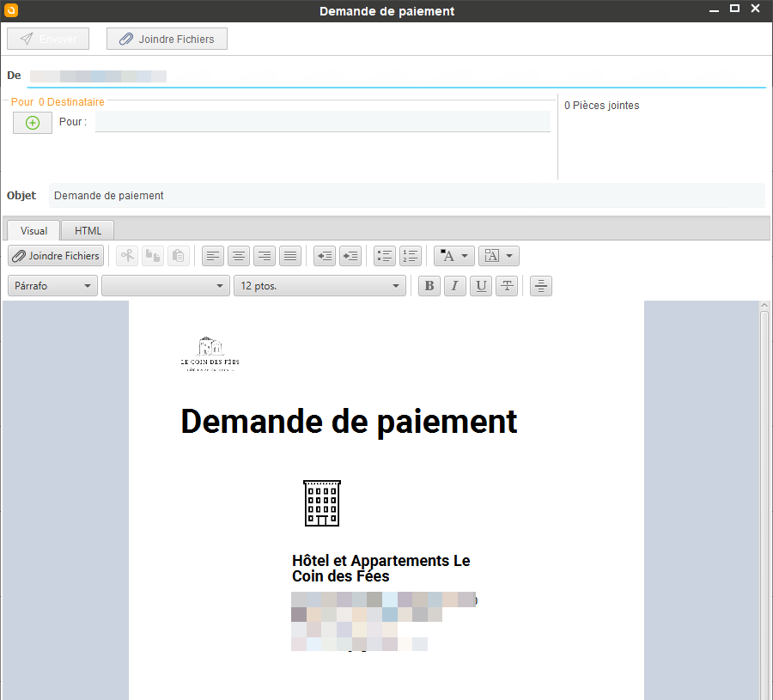Open the font color dropdown
Viewport: 773px width, 700px height.
[x=453, y=255]
